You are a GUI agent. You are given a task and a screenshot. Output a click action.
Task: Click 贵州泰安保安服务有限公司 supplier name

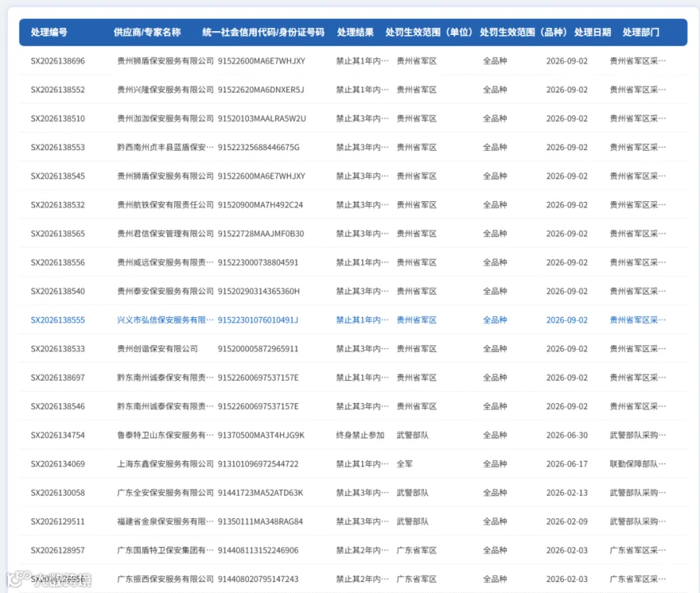[x=165, y=291]
